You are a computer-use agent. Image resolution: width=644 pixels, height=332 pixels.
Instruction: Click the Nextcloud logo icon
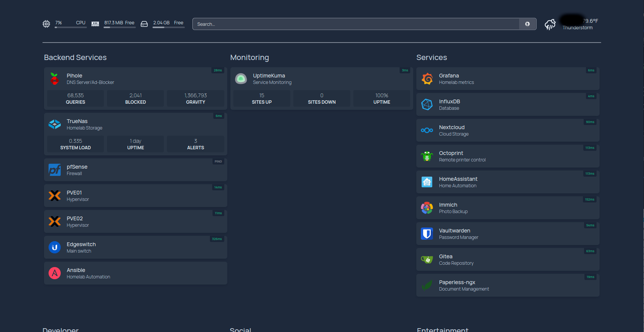pyautogui.click(x=427, y=130)
